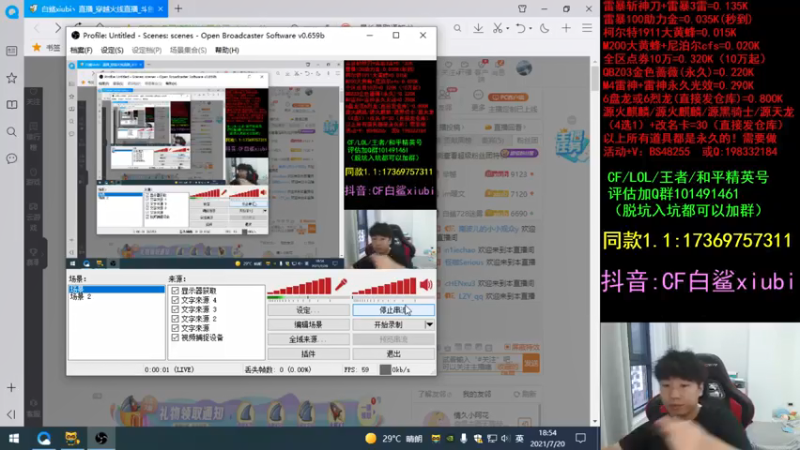Click the scissors screenshot tool icon
The image size is (800, 450).
click(497, 29)
